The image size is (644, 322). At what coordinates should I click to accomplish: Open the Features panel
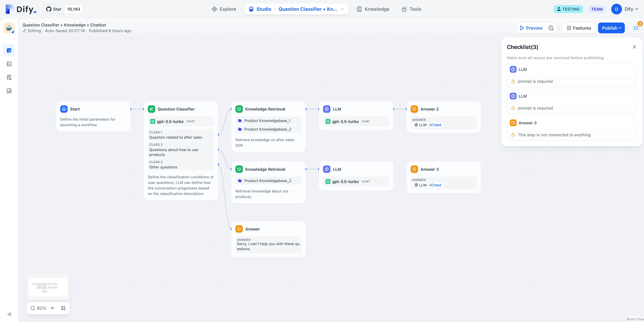[x=578, y=28]
